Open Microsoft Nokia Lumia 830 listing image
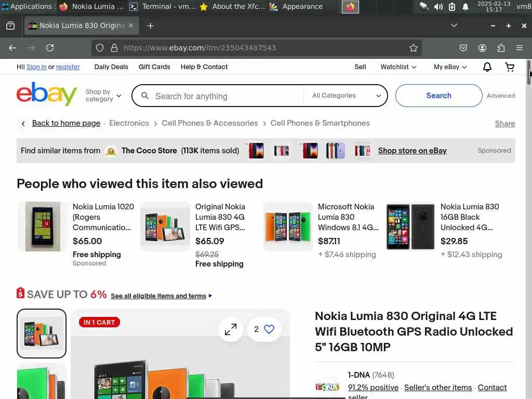Screen dimensions: 532x399 pyautogui.click(x=288, y=227)
